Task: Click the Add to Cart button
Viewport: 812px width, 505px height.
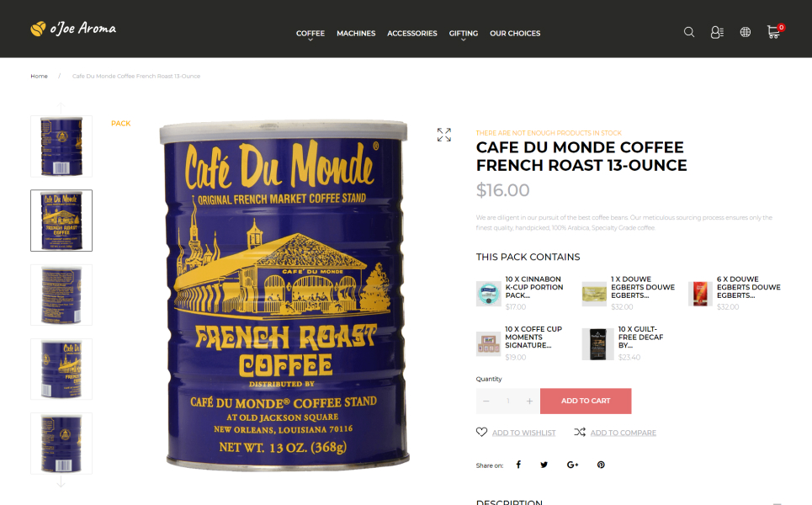Action: pos(586,401)
